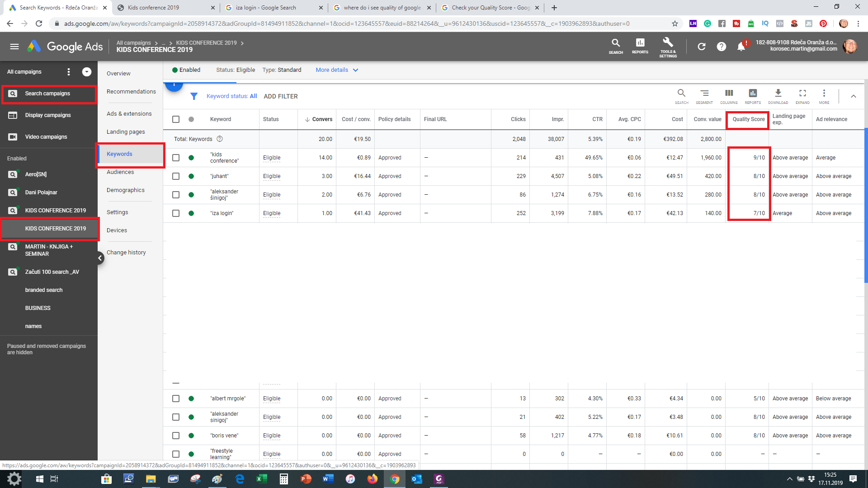The height and width of the screenshot is (488, 868).
Task: Toggle the select-all keywords checkbox in header
Action: point(176,119)
